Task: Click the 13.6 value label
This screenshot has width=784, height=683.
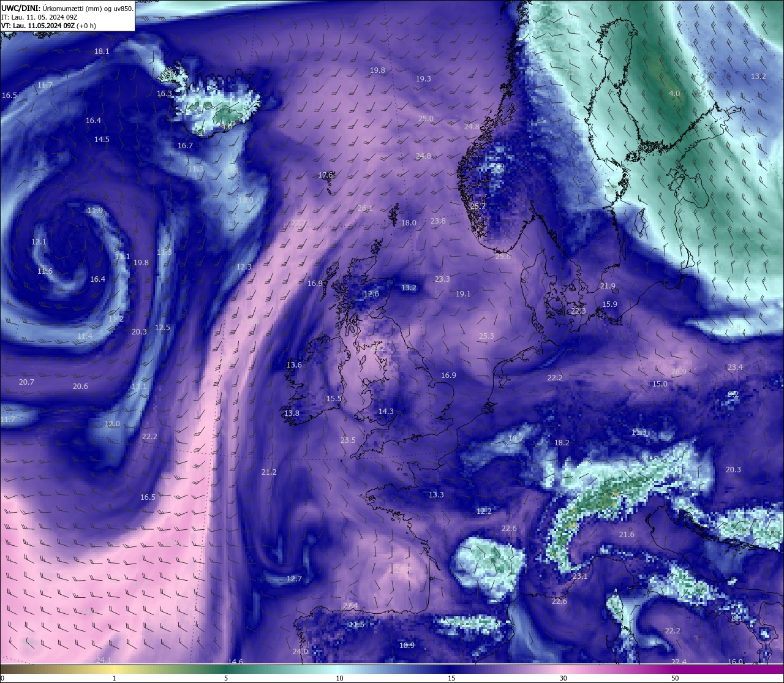Action: (x=294, y=365)
